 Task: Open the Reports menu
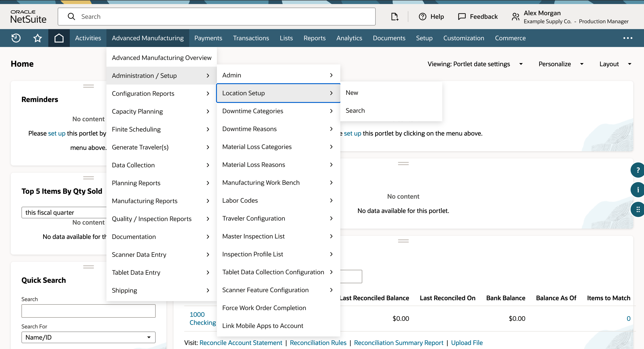pyautogui.click(x=314, y=38)
